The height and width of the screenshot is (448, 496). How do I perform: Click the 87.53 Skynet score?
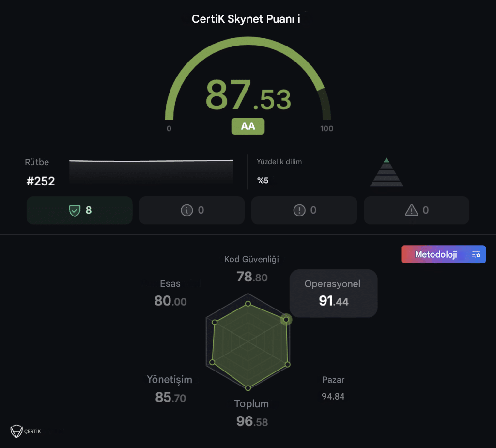(248, 95)
